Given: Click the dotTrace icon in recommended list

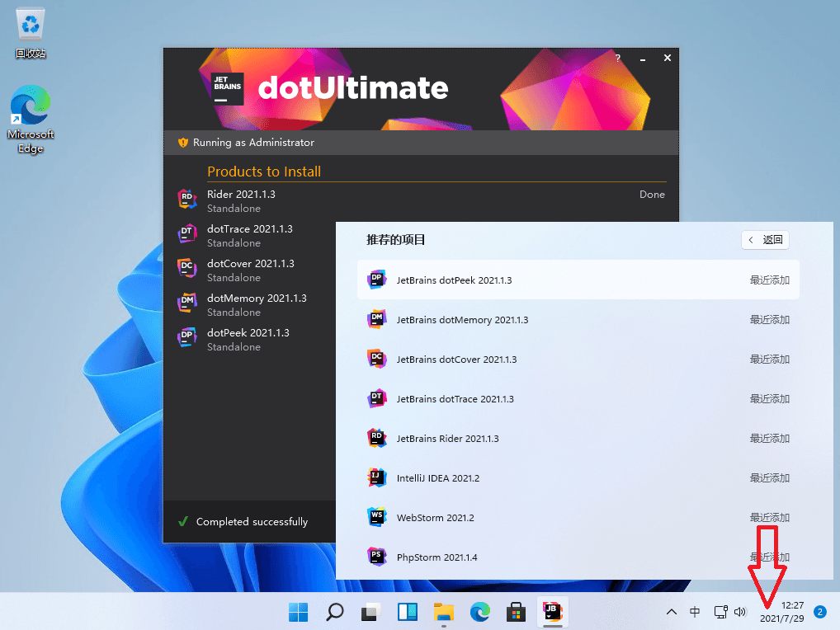Looking at the screenshot, I should pos(376,399).
